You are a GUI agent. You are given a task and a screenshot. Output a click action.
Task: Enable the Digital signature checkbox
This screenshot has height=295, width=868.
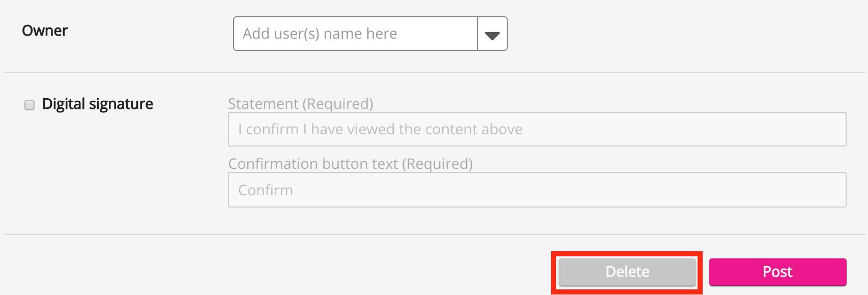[30, 105]
